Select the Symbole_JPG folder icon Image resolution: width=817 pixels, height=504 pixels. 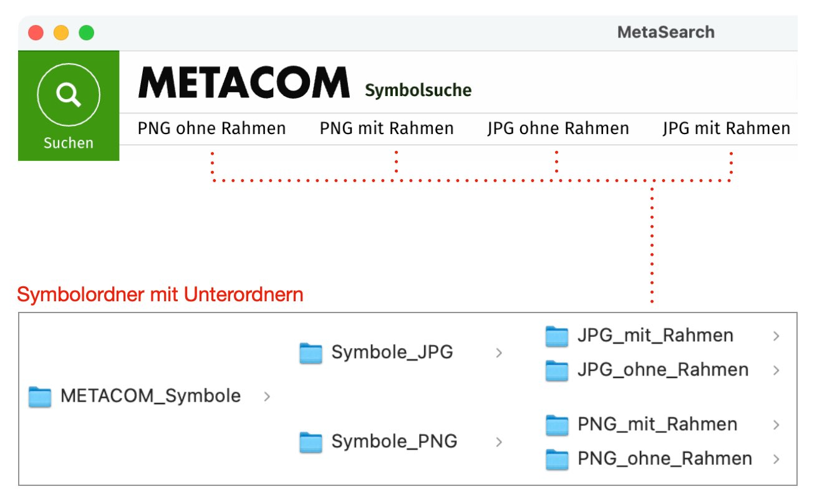[x=311, y=352]
